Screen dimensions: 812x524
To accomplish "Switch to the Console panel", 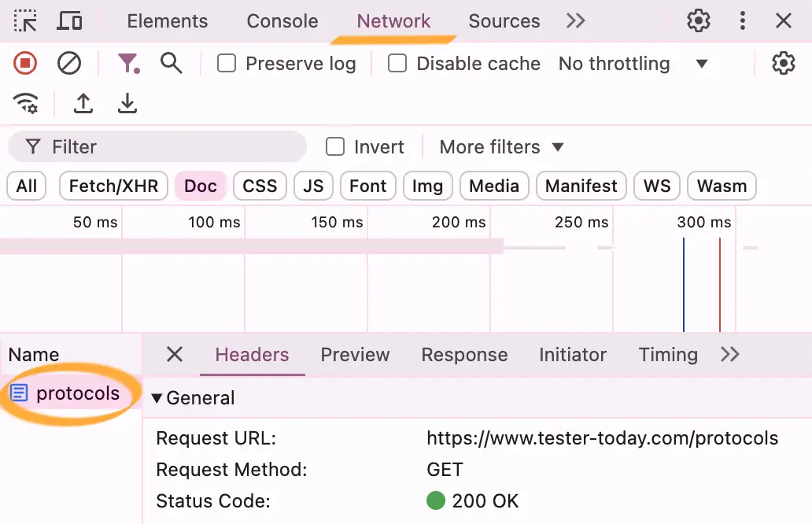I will (282, 21).
